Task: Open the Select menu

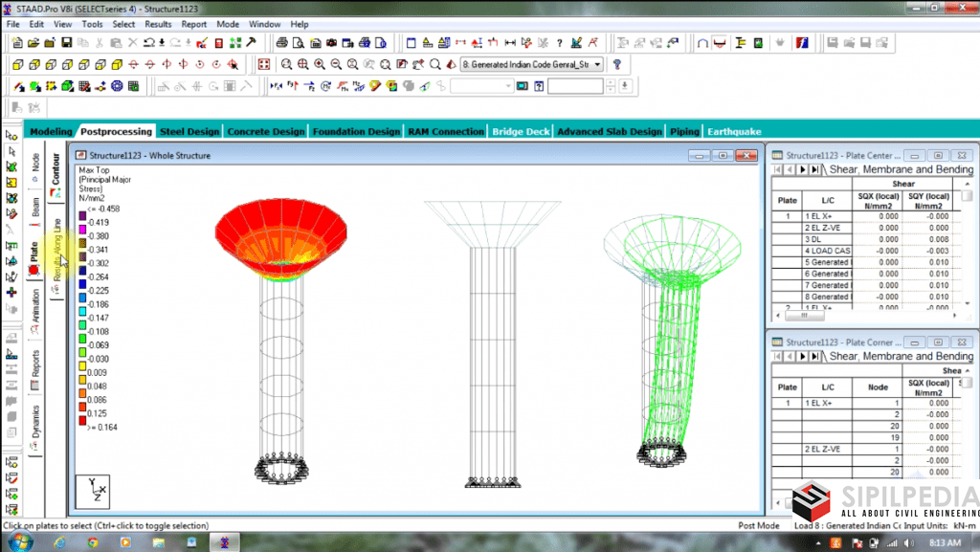Action: [x=123, y=24]
